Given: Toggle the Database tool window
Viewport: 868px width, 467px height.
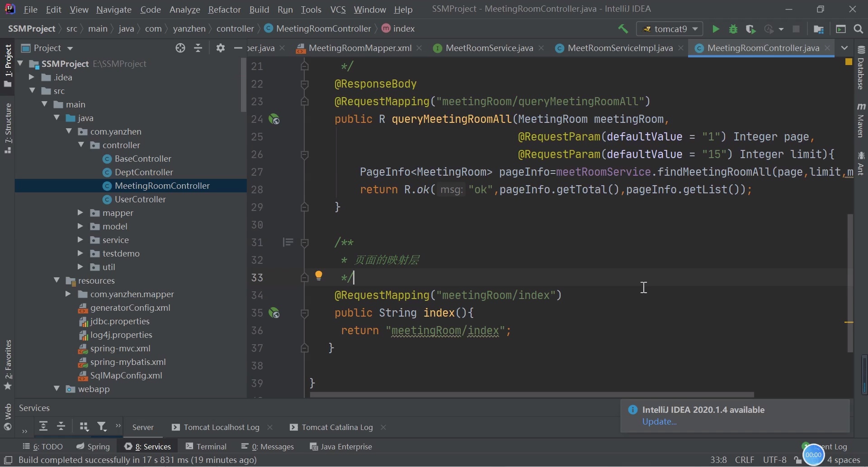Looking at the screenshot, I should coord(861,68).
